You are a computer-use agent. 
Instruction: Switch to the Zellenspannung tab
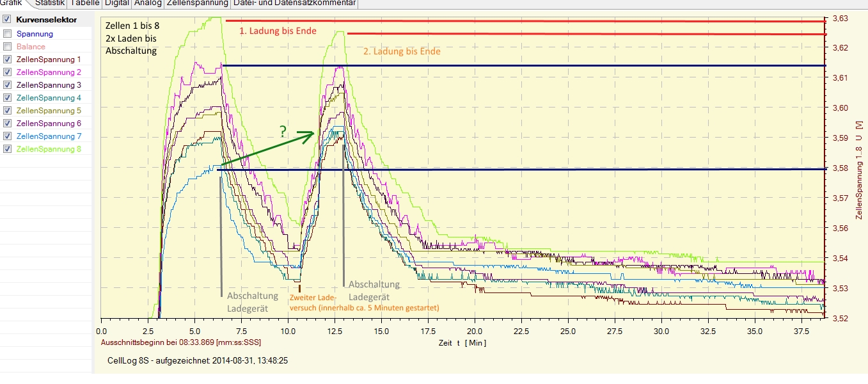click(197, 3)
